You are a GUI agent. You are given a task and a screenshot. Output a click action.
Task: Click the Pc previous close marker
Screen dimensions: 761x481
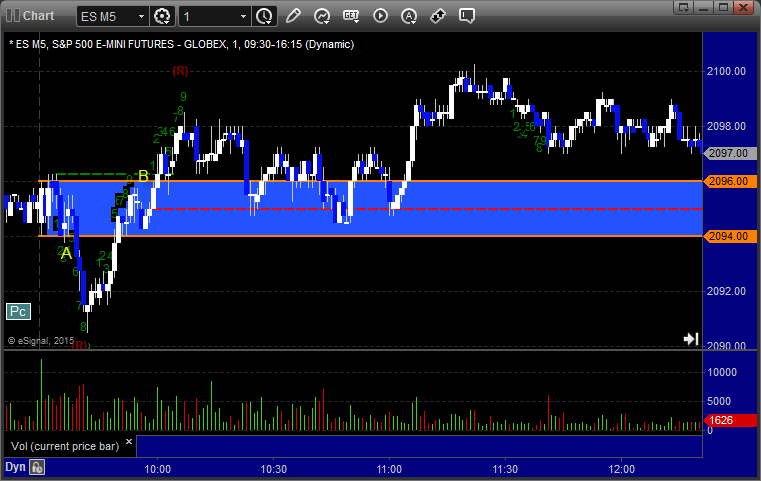tap(18, 311)
